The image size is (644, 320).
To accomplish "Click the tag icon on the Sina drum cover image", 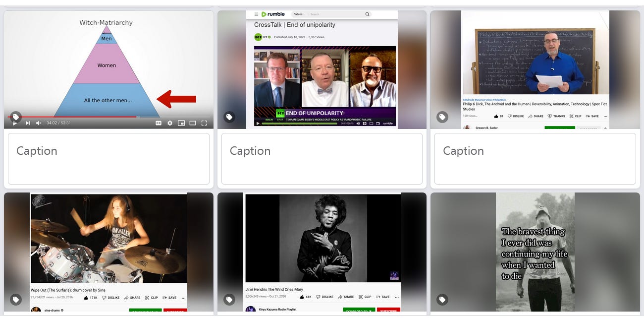I will click(16, 300).
